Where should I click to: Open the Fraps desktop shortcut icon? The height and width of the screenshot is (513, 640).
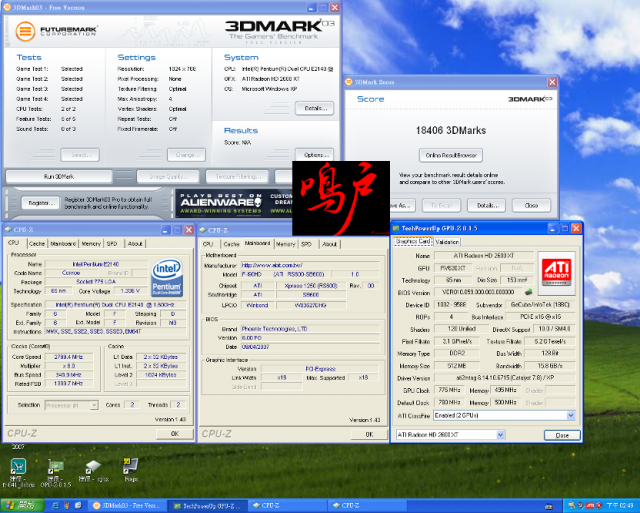131,470
